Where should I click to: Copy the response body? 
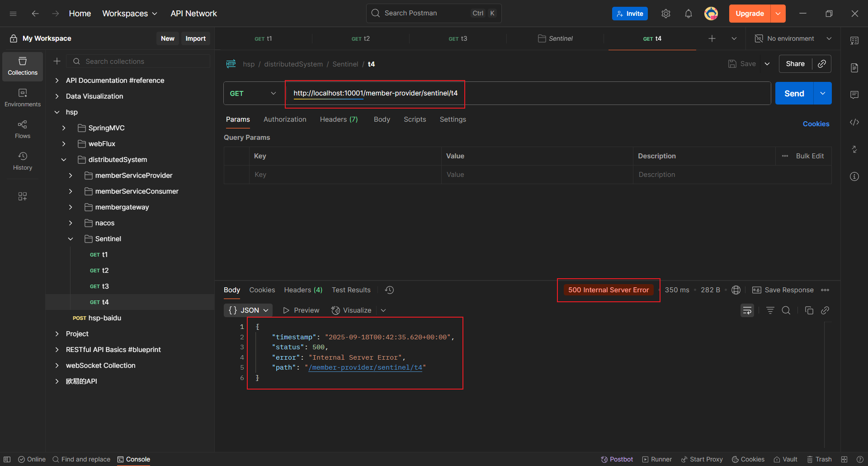(x=809, y=310)
